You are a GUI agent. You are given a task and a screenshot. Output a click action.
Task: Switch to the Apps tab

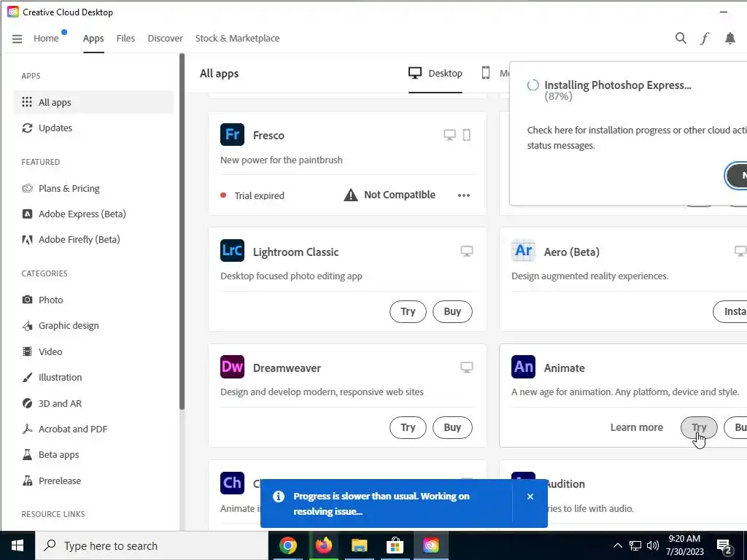[x=93, y=39]
